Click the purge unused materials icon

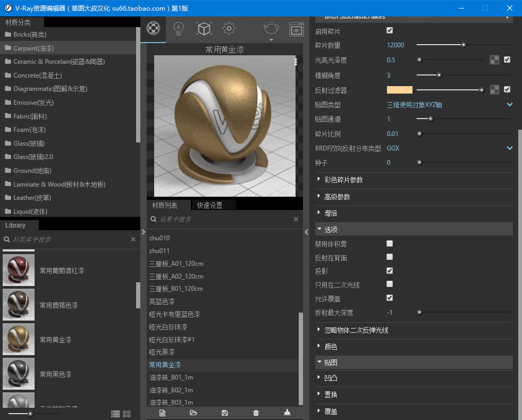(x=287, y=413)
